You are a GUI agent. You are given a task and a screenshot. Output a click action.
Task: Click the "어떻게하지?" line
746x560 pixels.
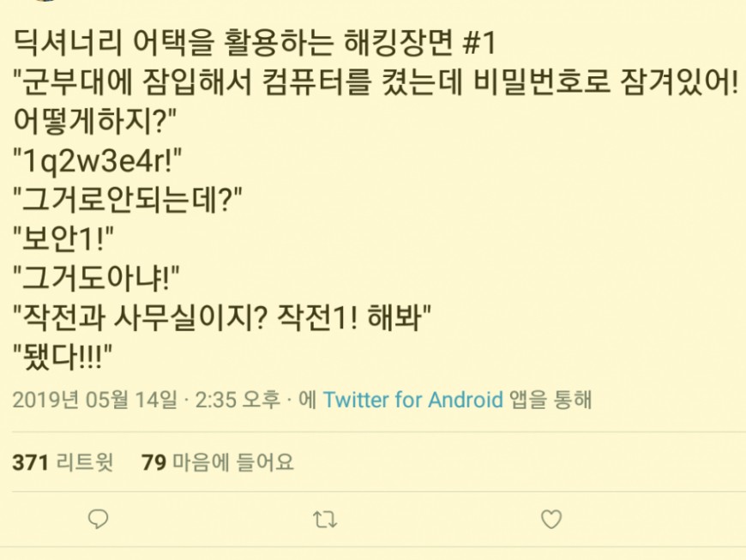pyautogui.click(x=94, y=121)
